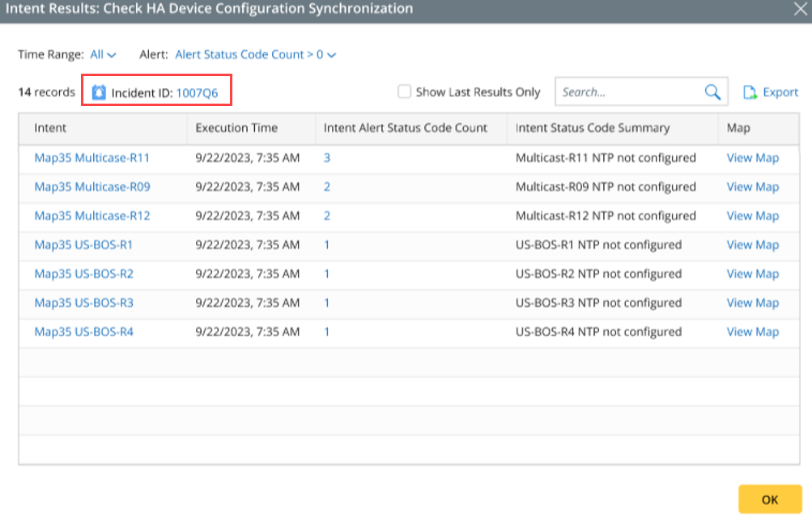812x519 pixels.
Task: Click the magnifier search icon
Action: point(712,92)
